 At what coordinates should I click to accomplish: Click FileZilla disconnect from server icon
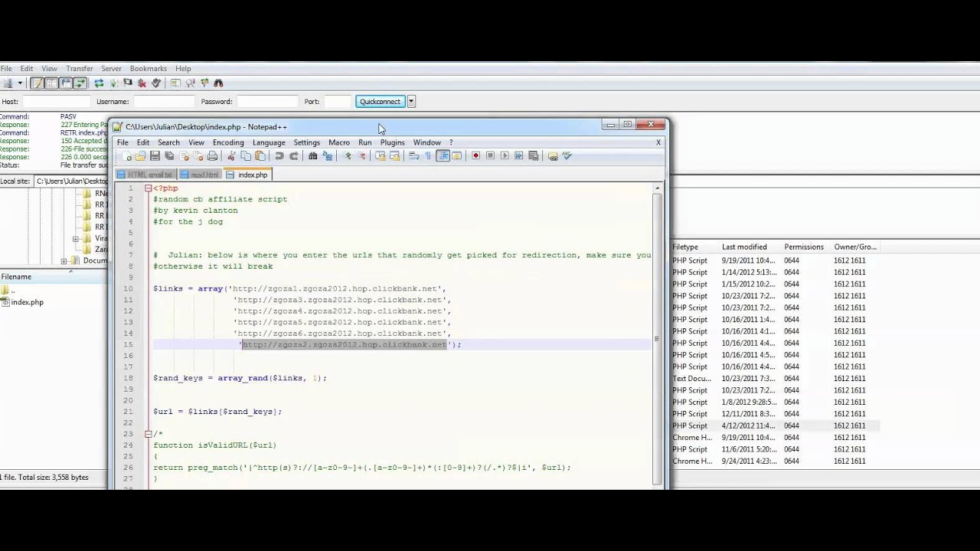142,83
